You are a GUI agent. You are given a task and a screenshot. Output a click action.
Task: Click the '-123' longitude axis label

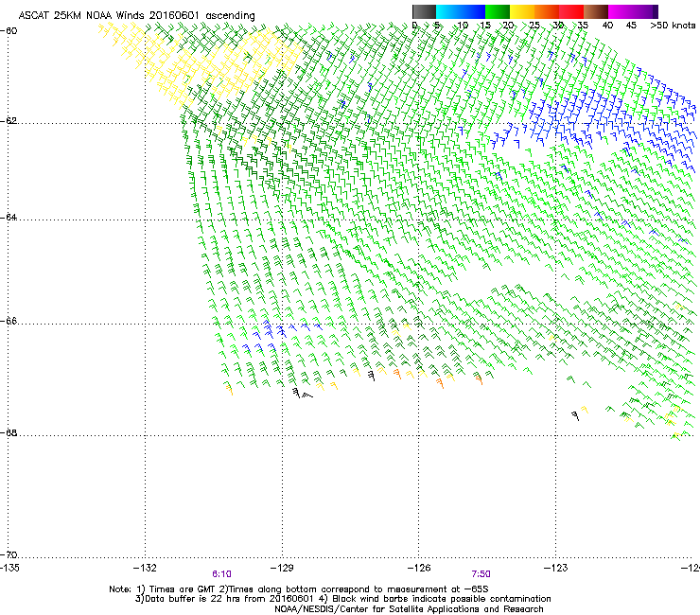point(556,568)
